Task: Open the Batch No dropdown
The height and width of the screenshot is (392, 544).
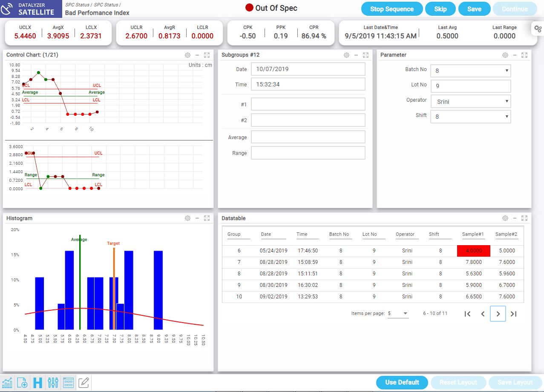Action: [471, 71]
